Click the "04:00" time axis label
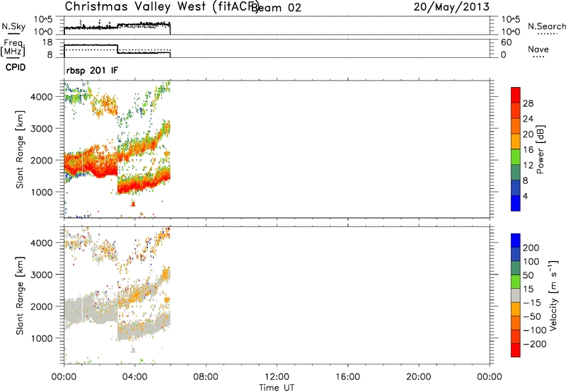The width and height of the screenshot is (566, 392). 134,377
